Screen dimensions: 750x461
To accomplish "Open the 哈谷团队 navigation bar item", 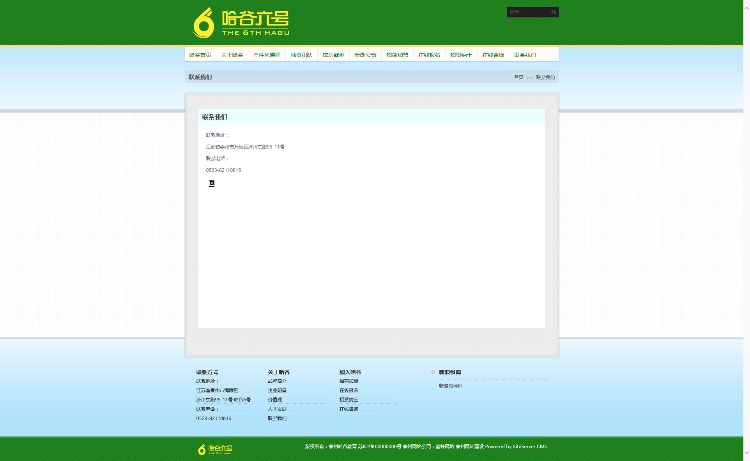I will coord(301,55).
